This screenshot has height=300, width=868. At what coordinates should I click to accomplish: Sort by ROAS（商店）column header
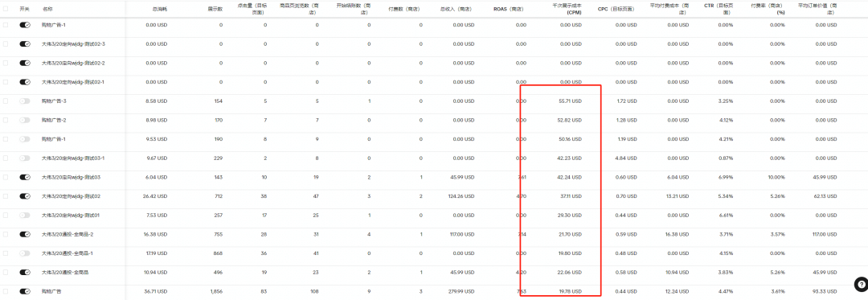pos(510,10)
